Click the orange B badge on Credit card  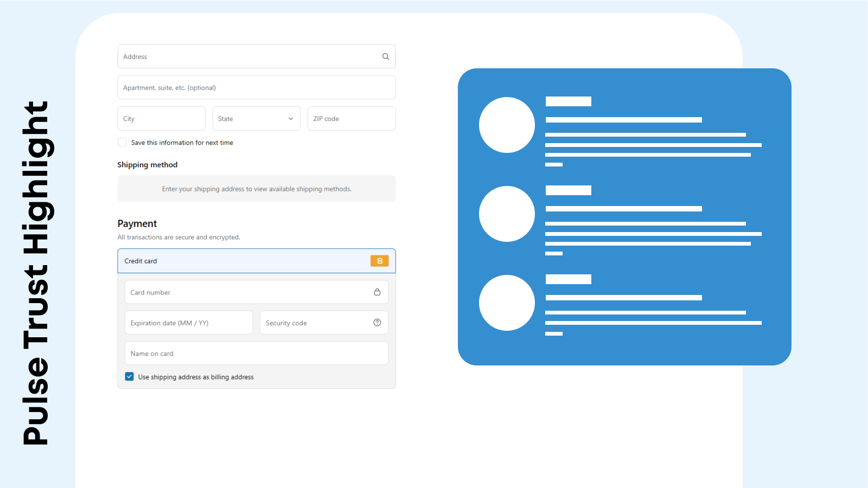380,261
